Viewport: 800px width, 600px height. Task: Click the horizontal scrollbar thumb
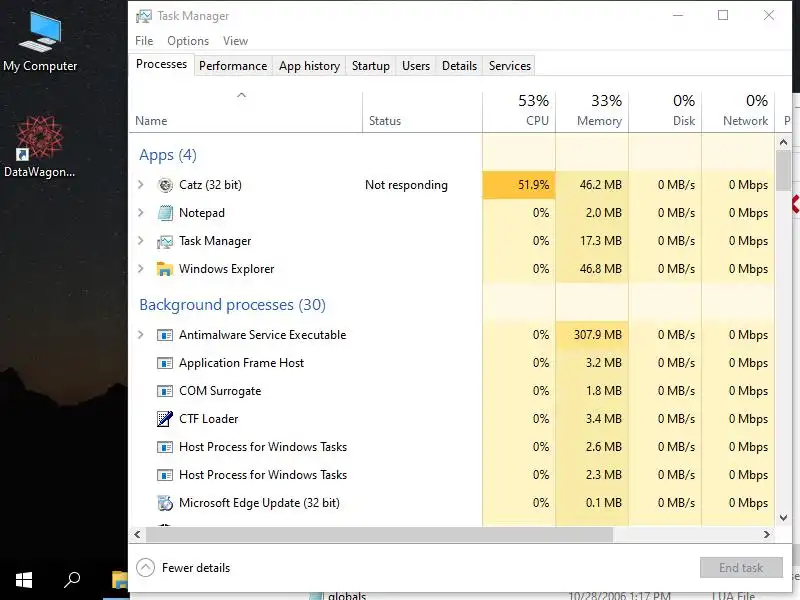pos(379,535)
